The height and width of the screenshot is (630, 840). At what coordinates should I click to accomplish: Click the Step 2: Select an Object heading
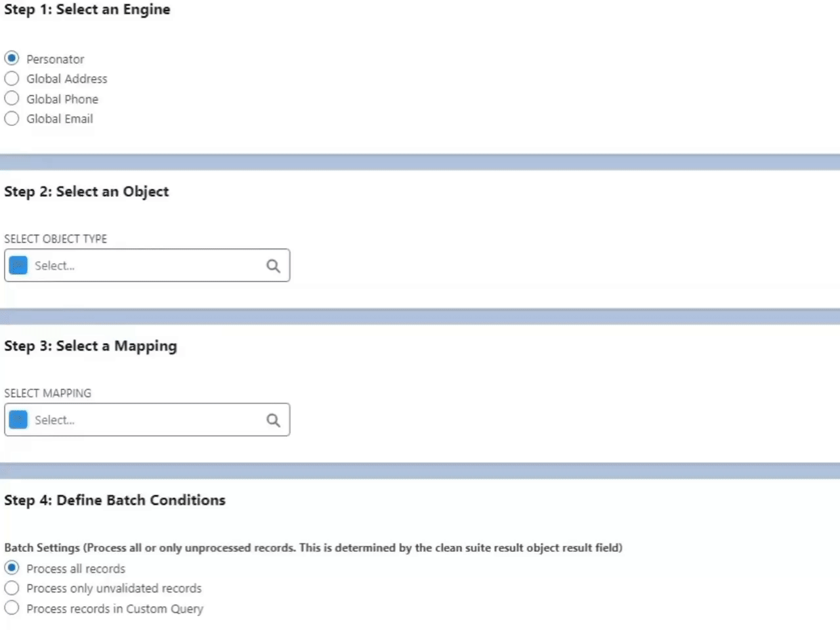tap(86, 191)
